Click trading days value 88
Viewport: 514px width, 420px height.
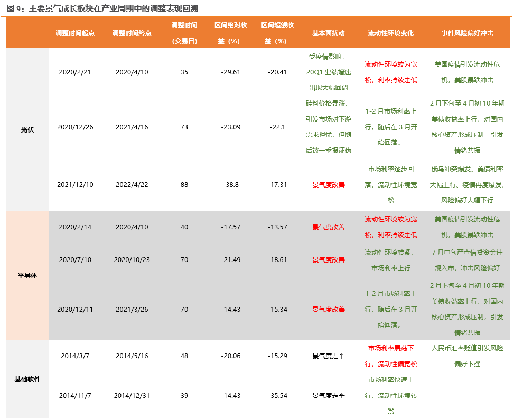(x=184, y=185)
